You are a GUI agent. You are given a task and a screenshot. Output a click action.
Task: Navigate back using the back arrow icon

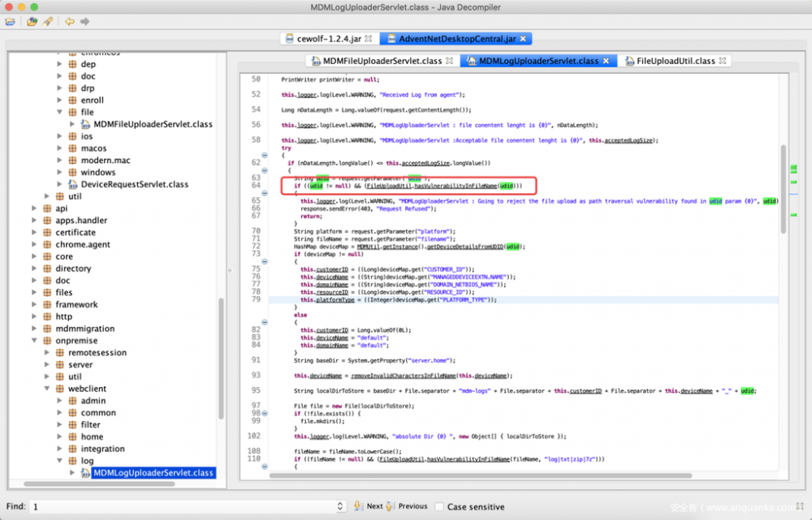[x=68, y=21]
